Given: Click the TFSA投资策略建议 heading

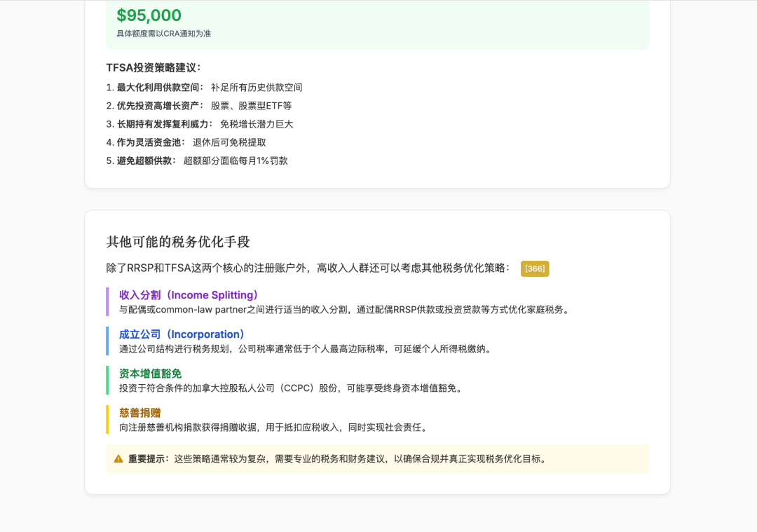Looking at the screenshot, I should coord(154,67).
